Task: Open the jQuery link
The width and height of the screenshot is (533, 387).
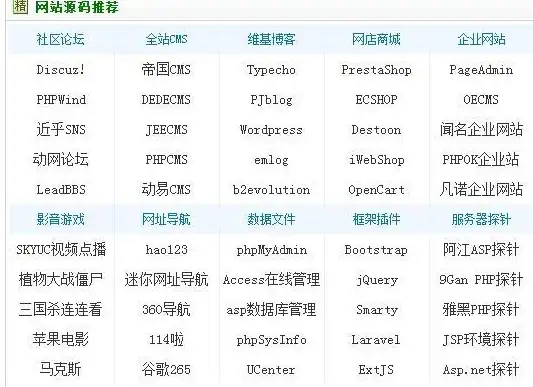Action: click(x=377, y=280)
